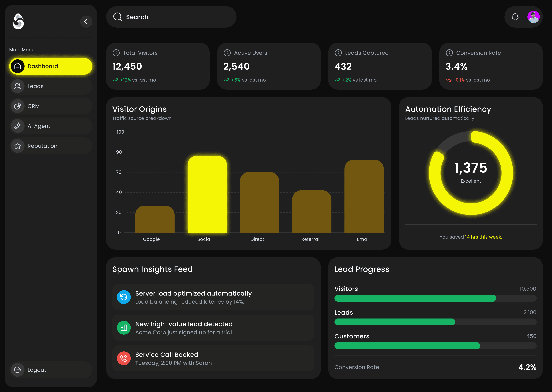Click the yellow Social bar in chart

[207, 194]
